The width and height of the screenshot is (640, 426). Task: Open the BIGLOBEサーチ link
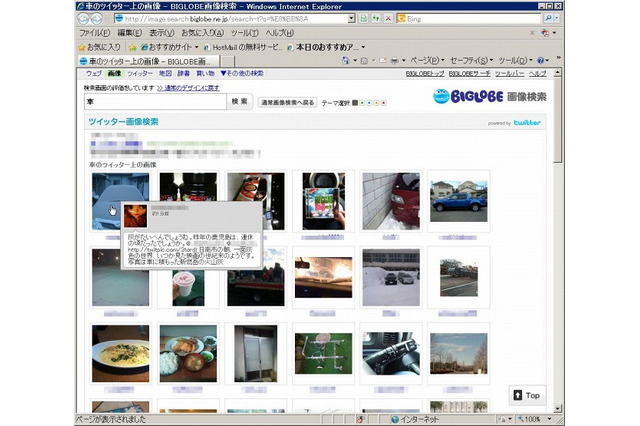[469, 73]
